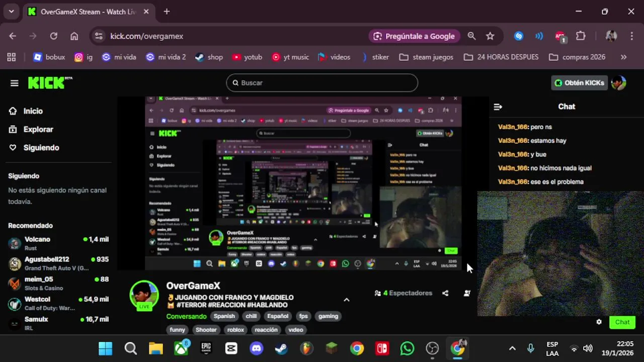Click the follow user icon
Viewport: 644px width, 362px height.
point(467,293)
